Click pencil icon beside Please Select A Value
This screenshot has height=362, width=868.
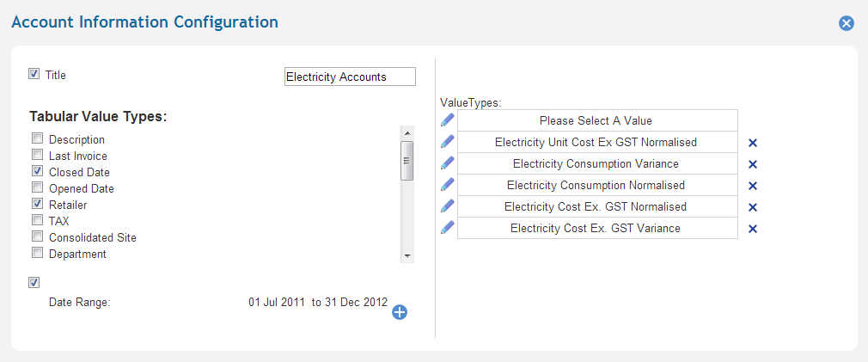[447, 120]
